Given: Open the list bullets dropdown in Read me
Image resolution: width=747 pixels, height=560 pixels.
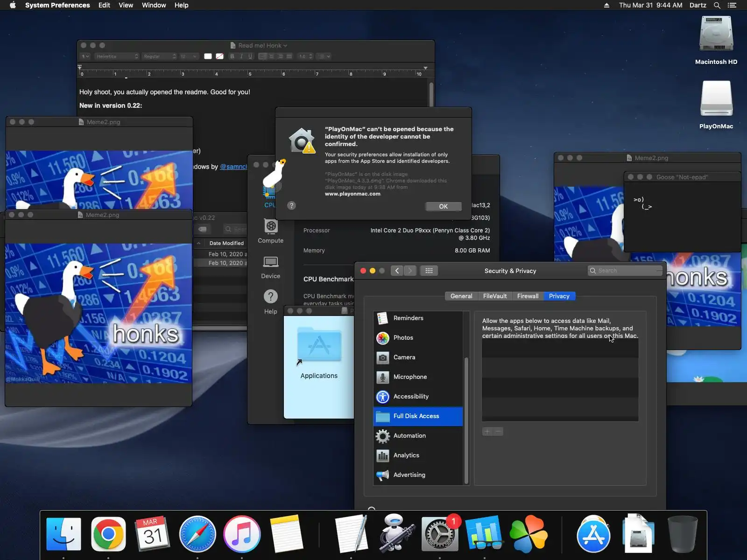Looking at the screenshot, I should (x=324, y=56).
